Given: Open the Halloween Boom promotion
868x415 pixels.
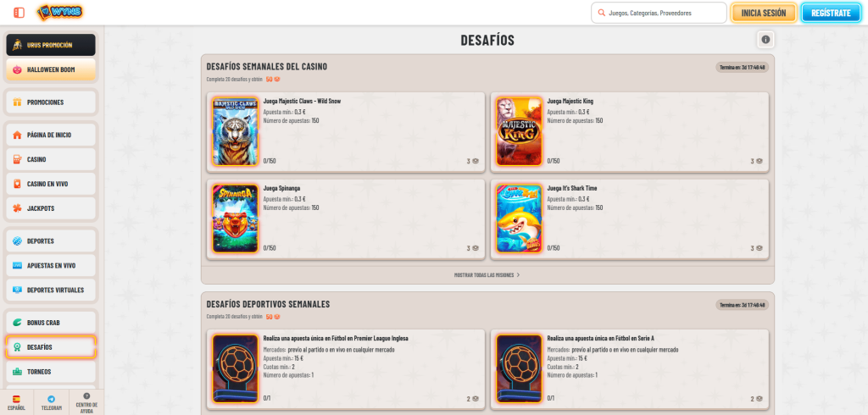Looking at the screenshot, I should pyautogui.click(x=51, y=69).
